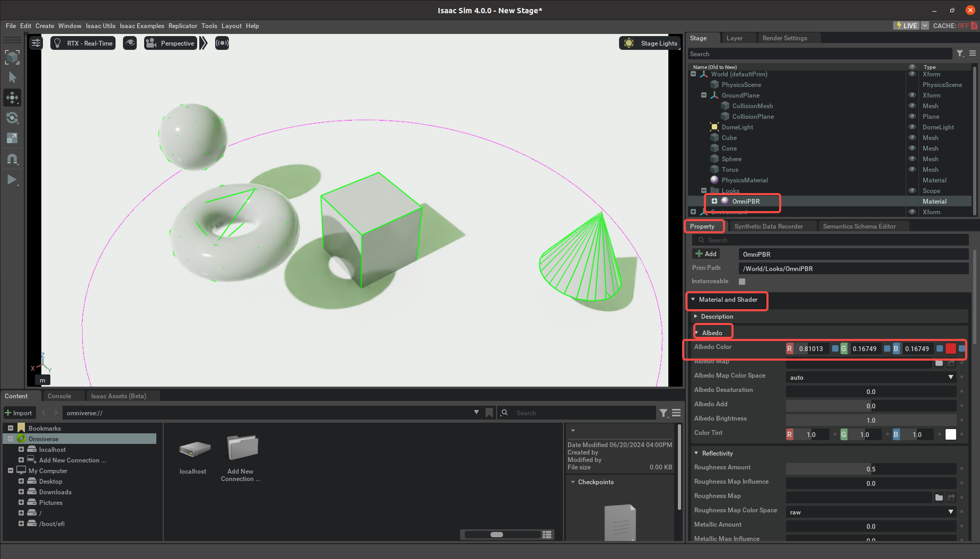Open Albedo Map Color Space dropdown
This screenshot has height=559, width=980.
pyautogui.click(x=871, y=377)
